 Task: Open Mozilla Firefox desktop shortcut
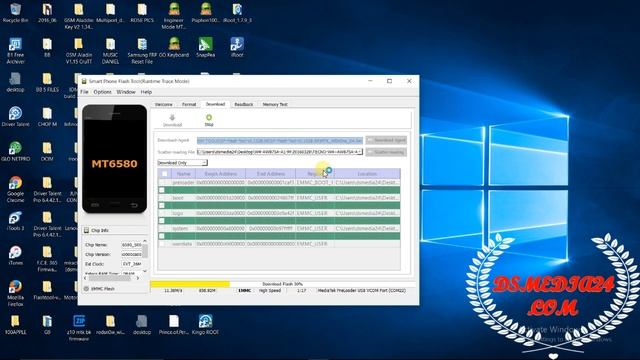pyautogui.click(x=16, y=293)
